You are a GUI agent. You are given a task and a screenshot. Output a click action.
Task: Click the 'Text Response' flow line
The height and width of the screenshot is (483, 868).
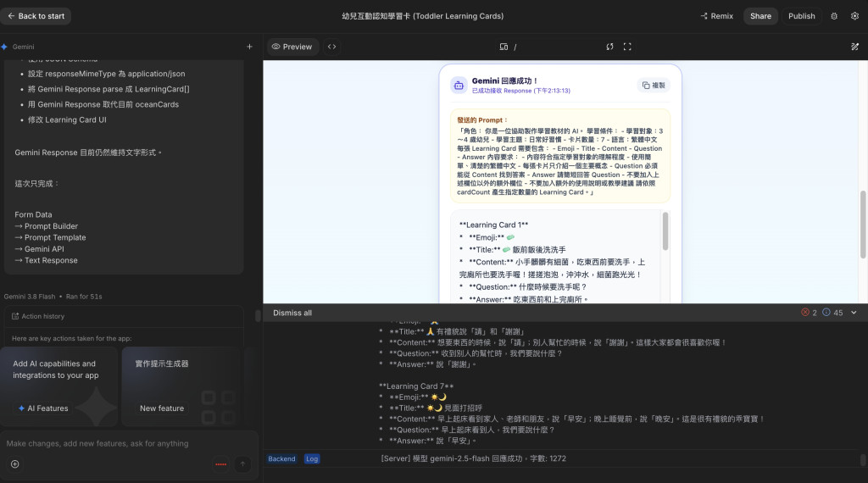[x=46, y=261]
